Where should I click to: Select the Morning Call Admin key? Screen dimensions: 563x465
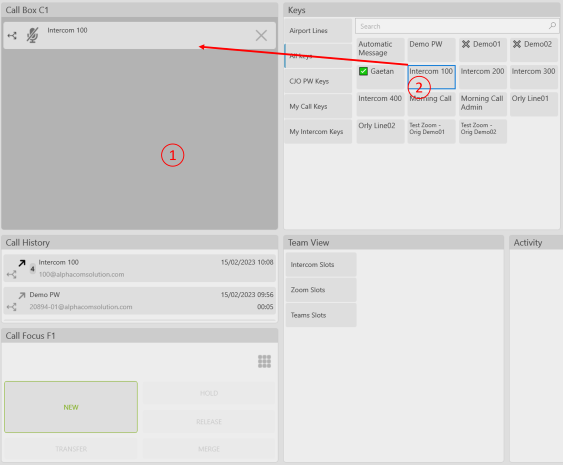483,104
